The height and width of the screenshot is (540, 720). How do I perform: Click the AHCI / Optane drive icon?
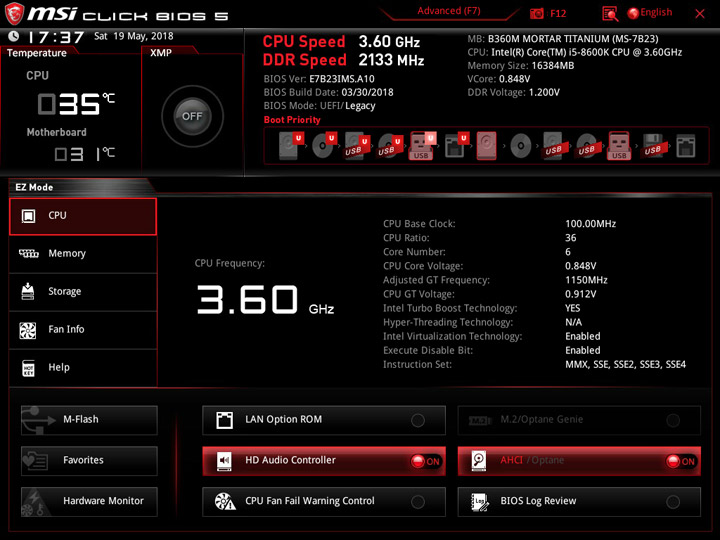coord(479,461)
